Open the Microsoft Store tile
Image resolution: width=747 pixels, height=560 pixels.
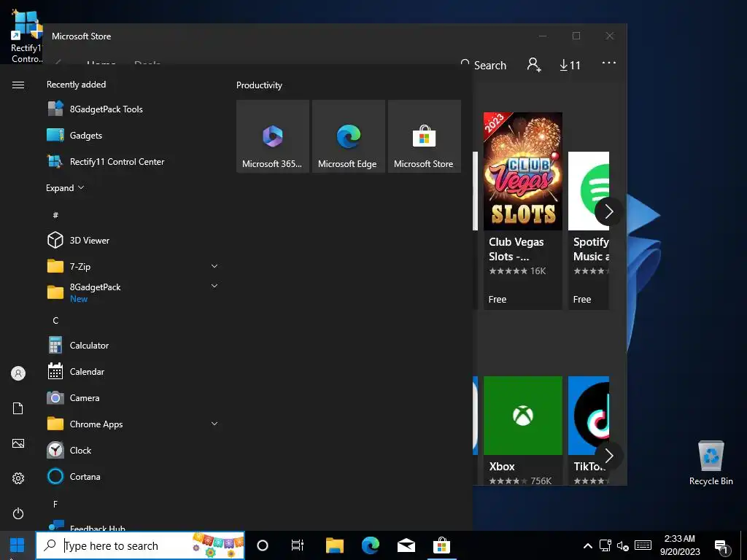click(424, 136)
